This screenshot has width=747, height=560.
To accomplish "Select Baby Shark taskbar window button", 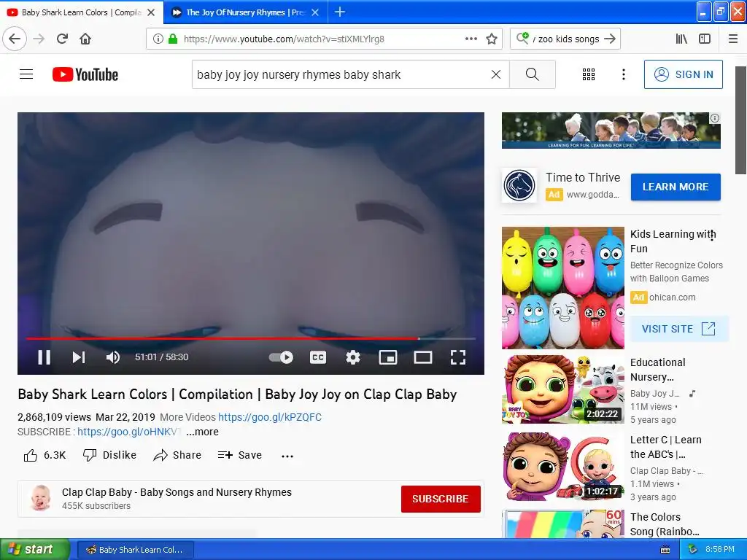I will 135,550.
